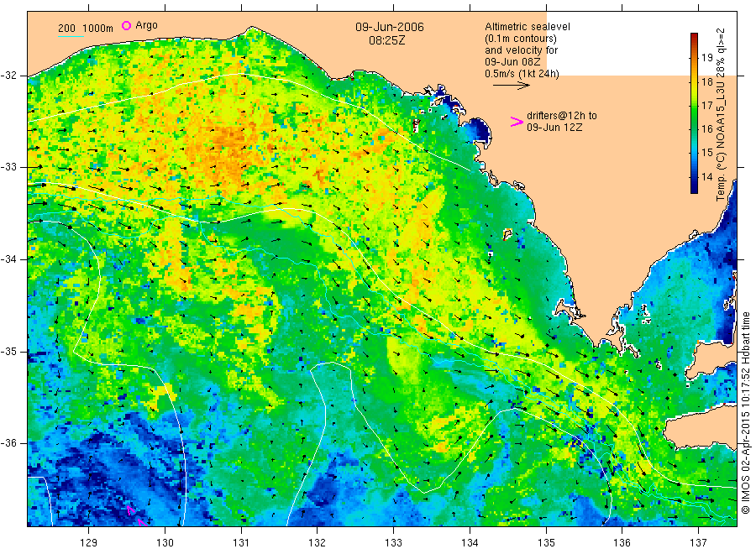Screen dimensions: 756x554
Task: Click the '09-Jun 12Z' drifter legend text
Action: (554, 128)
